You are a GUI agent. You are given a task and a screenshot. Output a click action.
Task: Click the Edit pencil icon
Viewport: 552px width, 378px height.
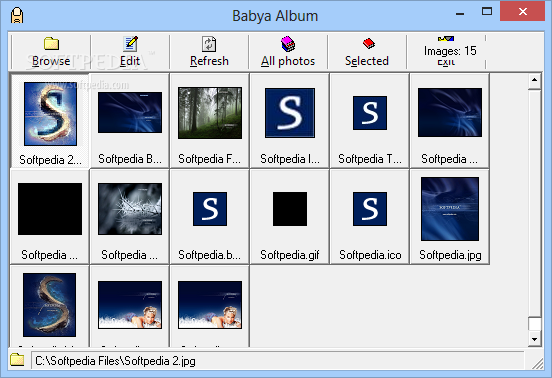click(x=130, y=44)
